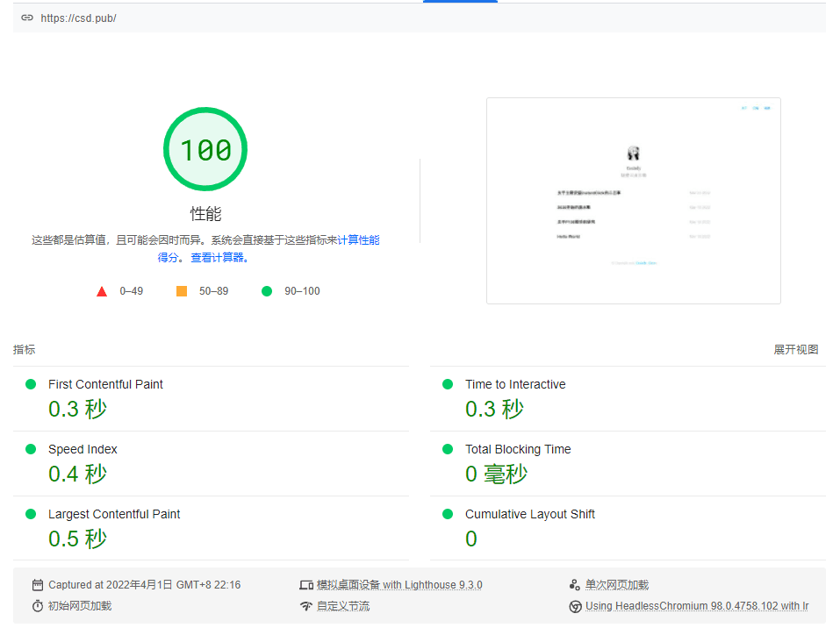Click the orange square of the 50–89 legend

pos(183,290)
